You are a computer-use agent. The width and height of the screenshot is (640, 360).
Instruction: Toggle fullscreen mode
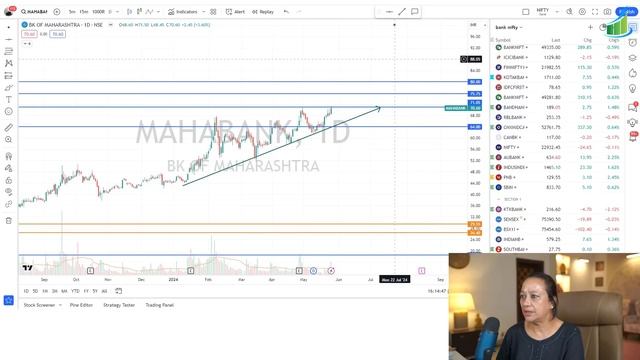[x=595, y=12]
